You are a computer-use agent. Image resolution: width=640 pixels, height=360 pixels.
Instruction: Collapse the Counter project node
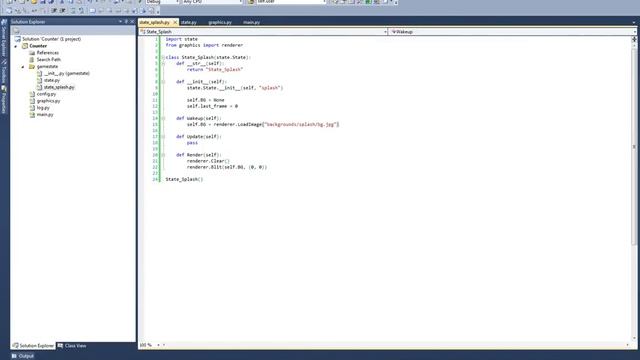[16, 46]
